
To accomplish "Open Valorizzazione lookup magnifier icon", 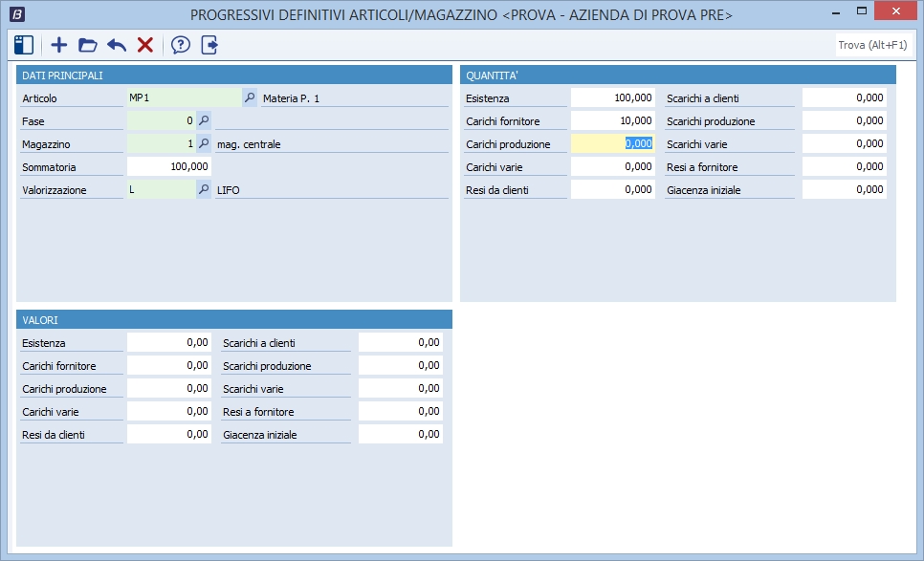I will [x=204, y=189].
